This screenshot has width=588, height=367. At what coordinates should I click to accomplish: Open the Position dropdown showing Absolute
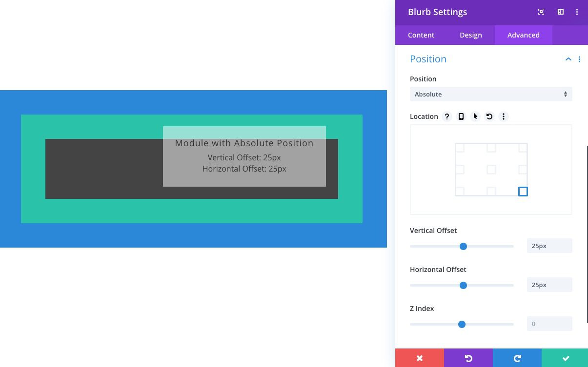point(491,94)
